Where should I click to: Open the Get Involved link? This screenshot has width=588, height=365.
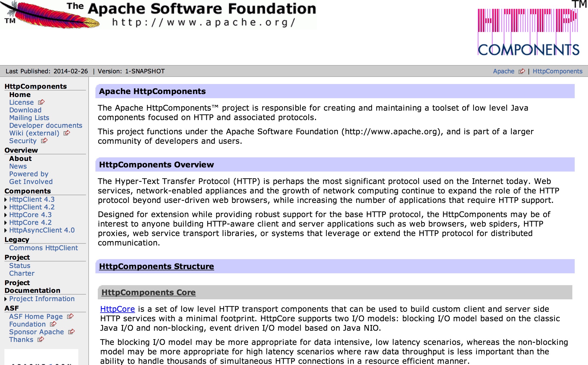pyautogui.click(x=31, y=182)
